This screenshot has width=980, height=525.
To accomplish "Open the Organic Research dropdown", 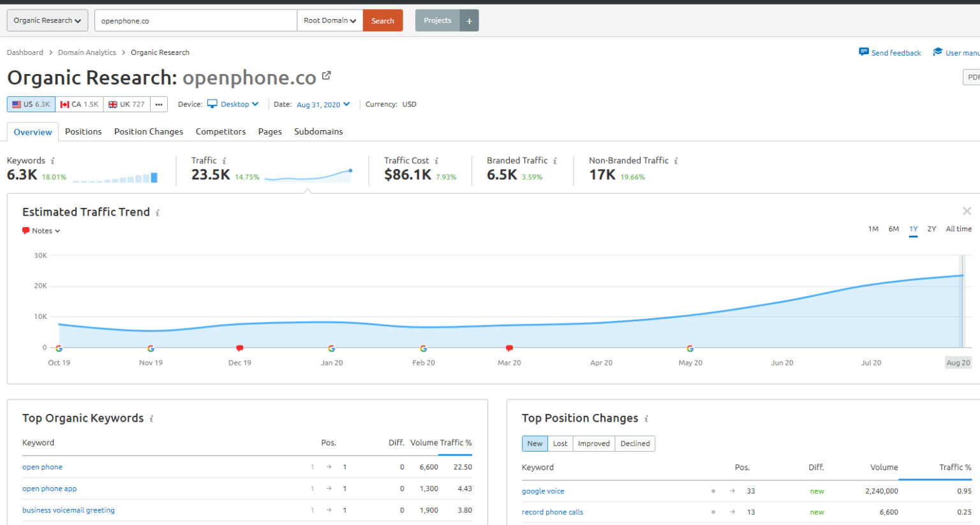I will 48,20.
